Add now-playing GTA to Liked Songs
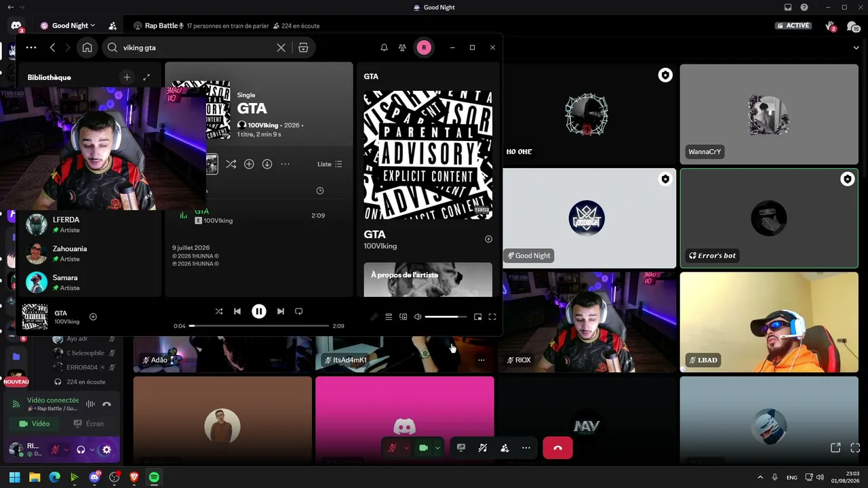Viewport: 868px width, 488px height. click(93, 317)
